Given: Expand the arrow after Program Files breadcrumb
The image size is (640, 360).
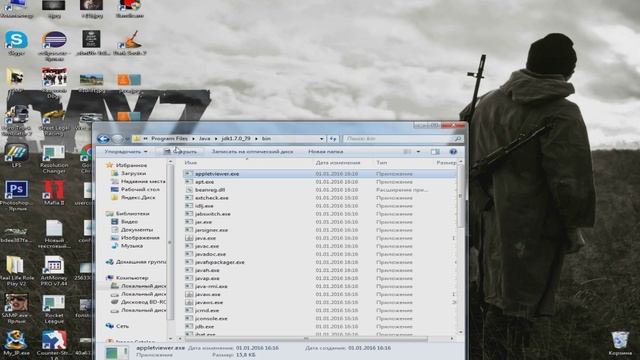Looking at the screenshot, I should pyautogui.click(x=193, y=139).
